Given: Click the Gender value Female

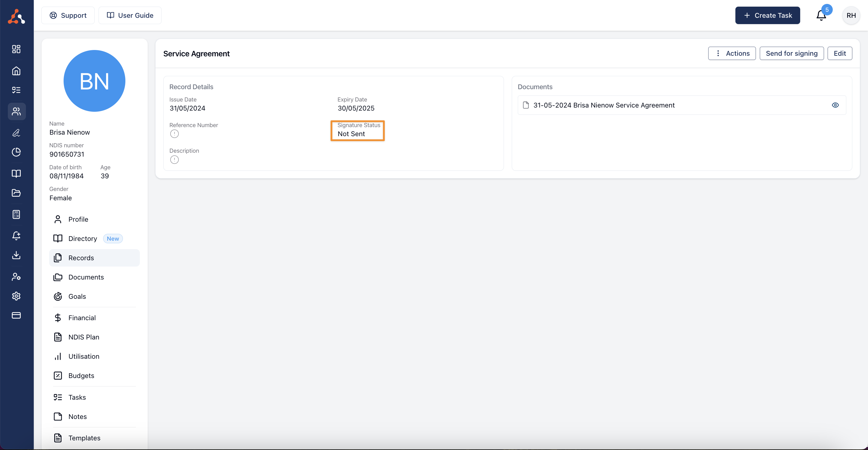Looking at the screenshot, I should (61, 198).
